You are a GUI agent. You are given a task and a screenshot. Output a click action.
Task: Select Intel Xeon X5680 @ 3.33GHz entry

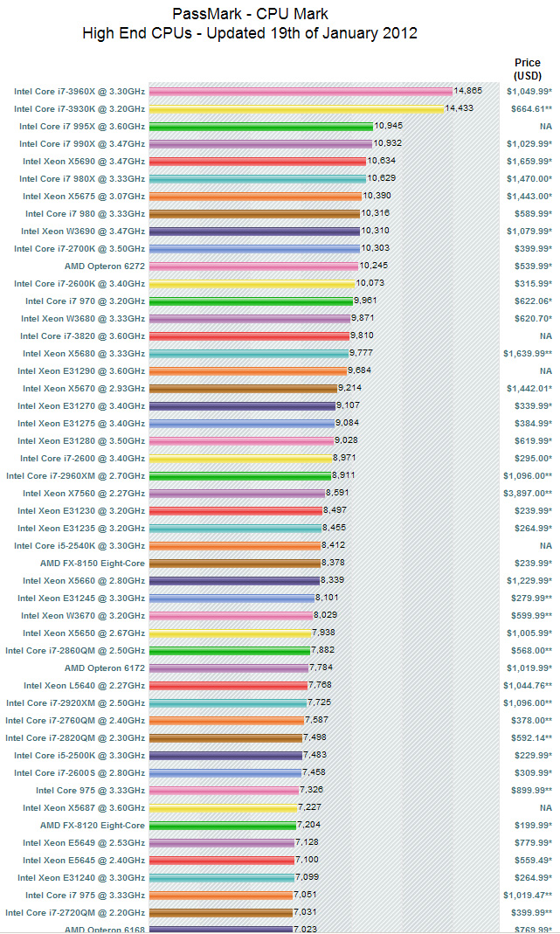pos(83,354)
